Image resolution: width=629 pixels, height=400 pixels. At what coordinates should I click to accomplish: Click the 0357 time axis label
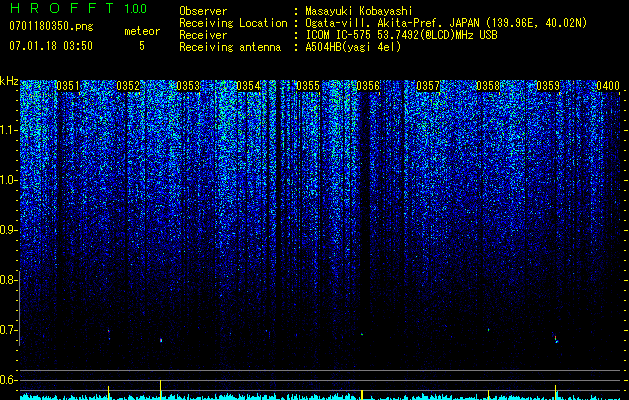(428, 86)
